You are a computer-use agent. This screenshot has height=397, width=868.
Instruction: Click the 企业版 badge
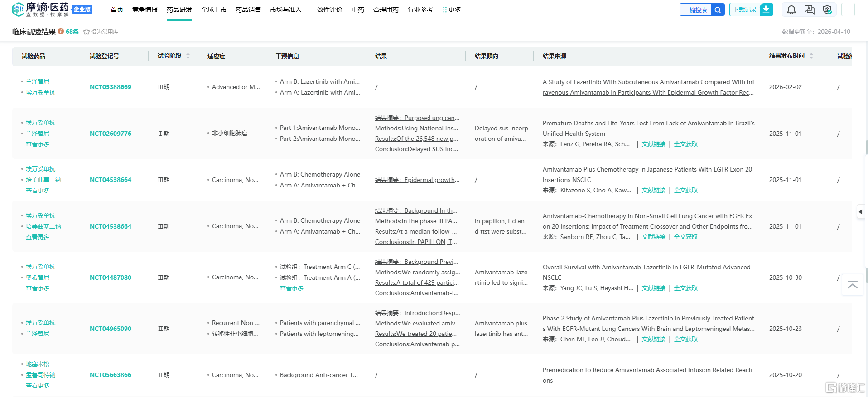coord(82,9)
